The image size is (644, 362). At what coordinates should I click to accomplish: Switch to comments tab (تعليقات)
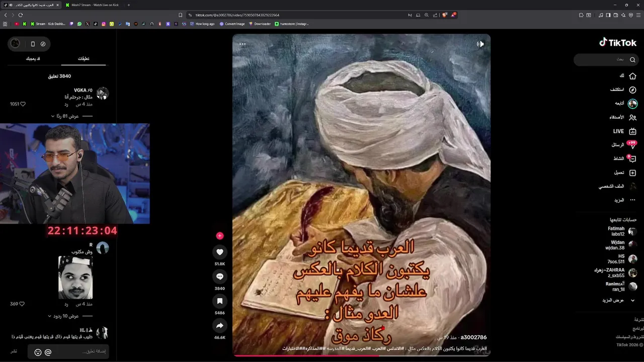pyautogui.click(x=84, y=59)
